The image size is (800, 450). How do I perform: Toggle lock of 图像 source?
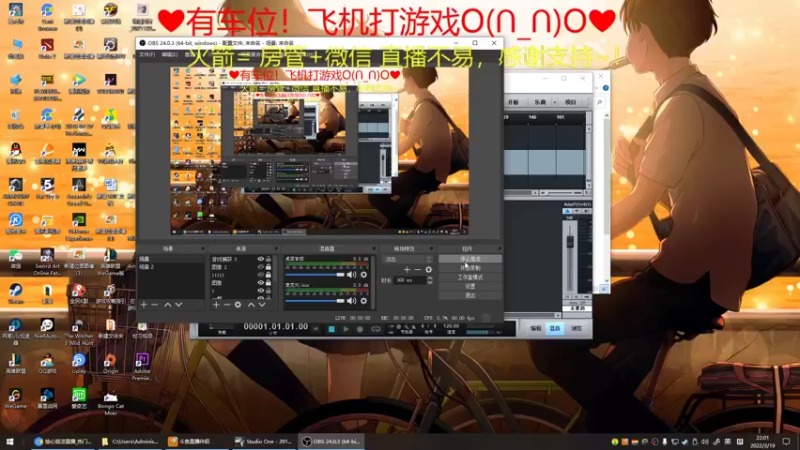[268, 283]
